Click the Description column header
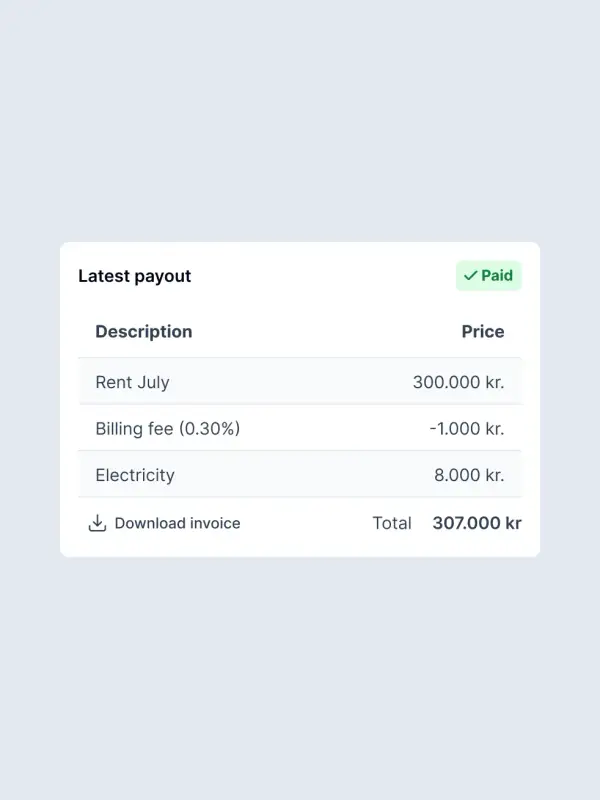The height and width of the screenshot is (800, 600). click(x=143, y=331)
